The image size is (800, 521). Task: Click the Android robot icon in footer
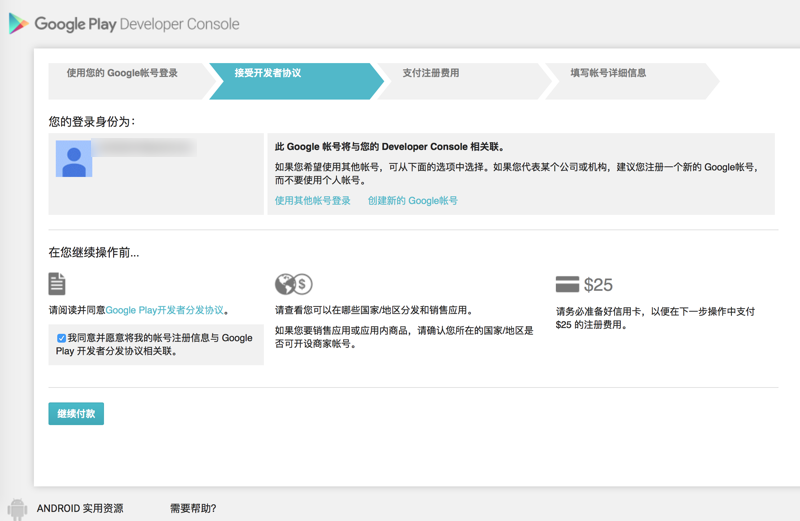pos(17,509)
